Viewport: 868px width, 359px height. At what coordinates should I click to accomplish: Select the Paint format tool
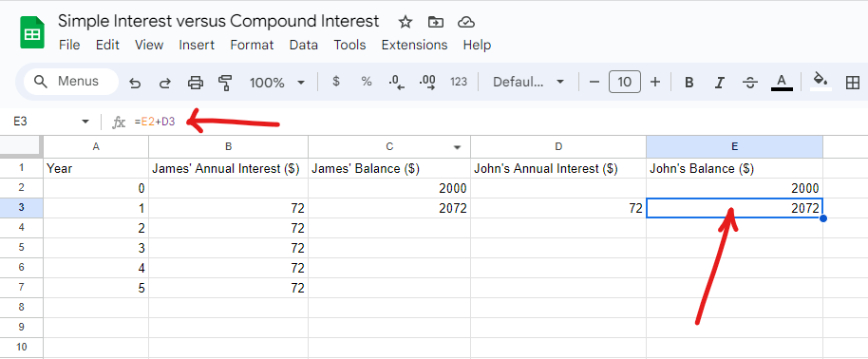(225, 84)
